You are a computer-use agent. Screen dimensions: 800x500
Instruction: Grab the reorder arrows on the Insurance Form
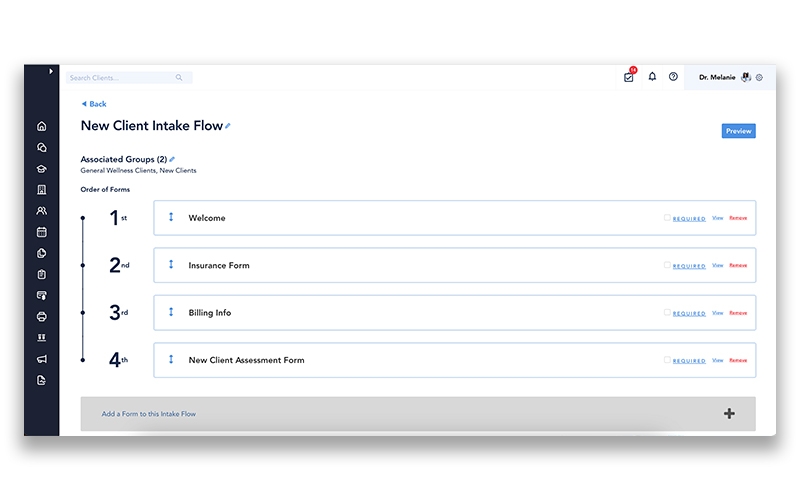point(171,264)
